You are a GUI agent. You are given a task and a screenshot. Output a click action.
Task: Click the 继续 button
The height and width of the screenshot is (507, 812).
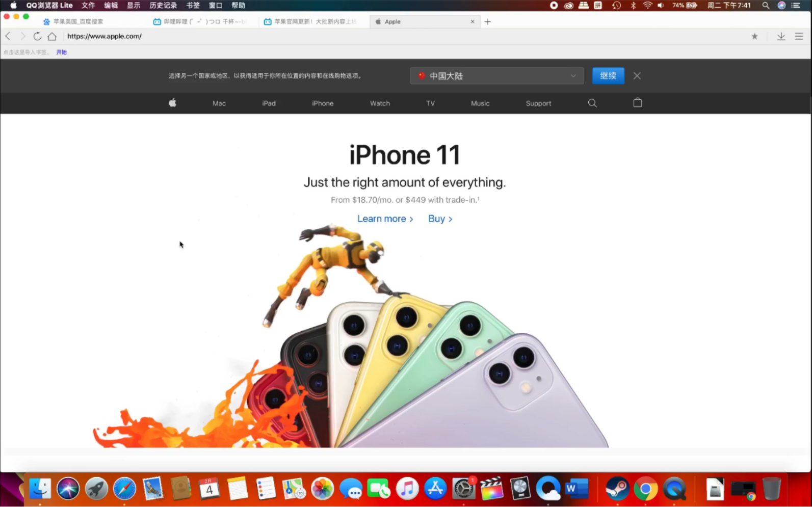(608, 76)
